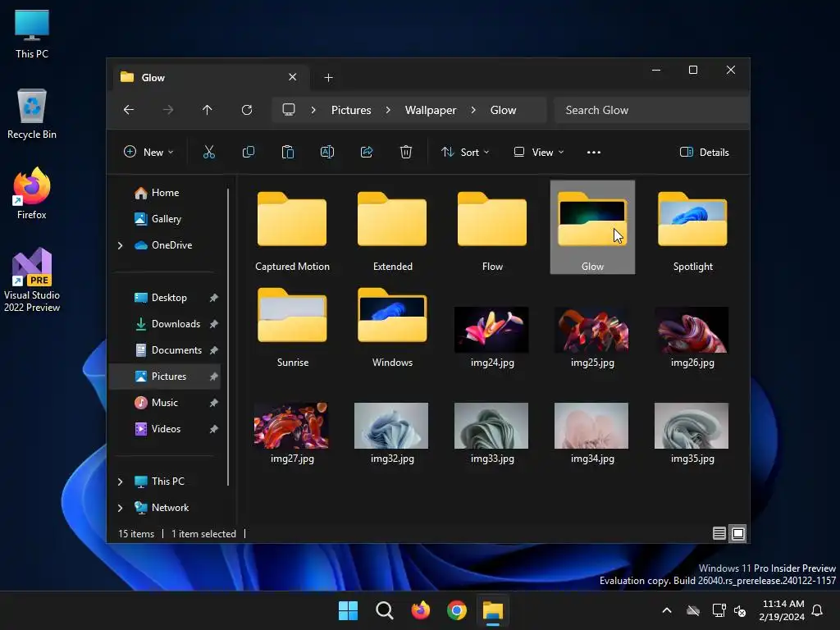Open a new File Explorer tab
840x630 pixels.
point(328,77)
